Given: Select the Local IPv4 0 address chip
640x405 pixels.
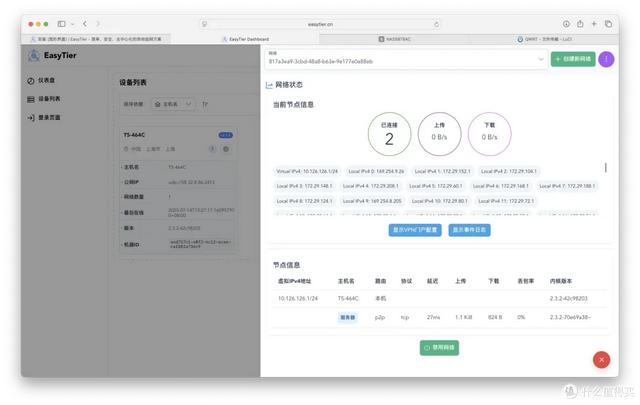Looking at the screenshot, I should (x=376, y=171).
